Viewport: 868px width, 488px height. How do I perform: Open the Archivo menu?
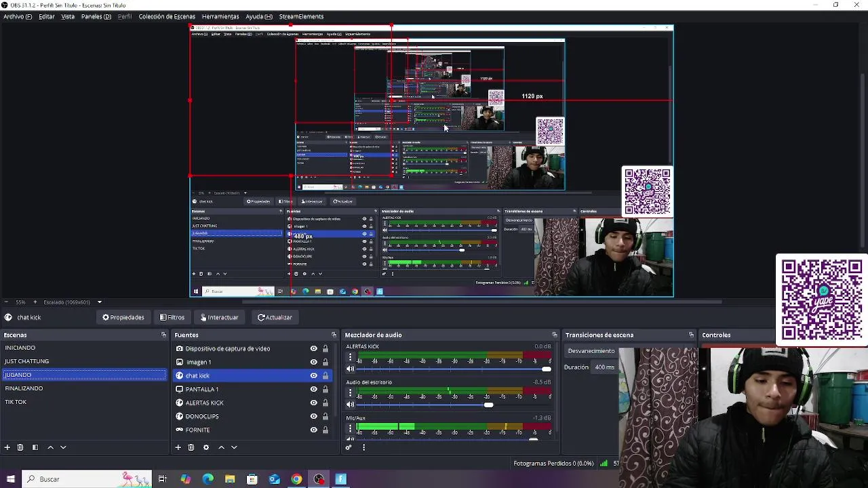(x=18, y=16)
